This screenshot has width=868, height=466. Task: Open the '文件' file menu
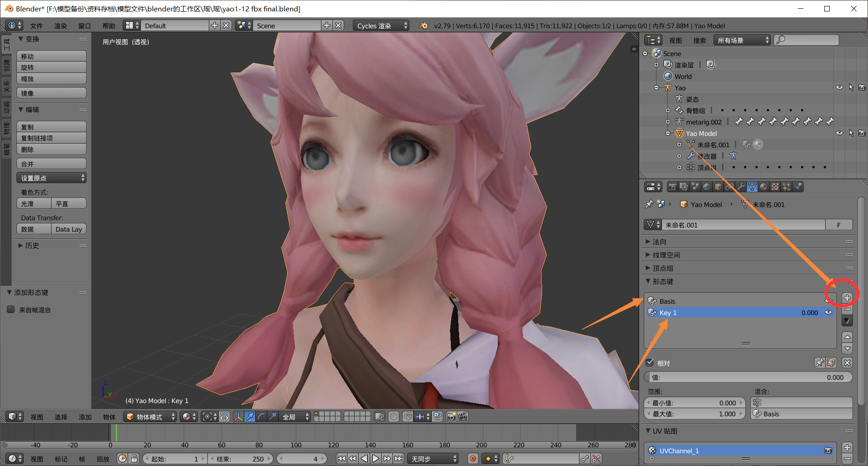click(x=36, y=26)
